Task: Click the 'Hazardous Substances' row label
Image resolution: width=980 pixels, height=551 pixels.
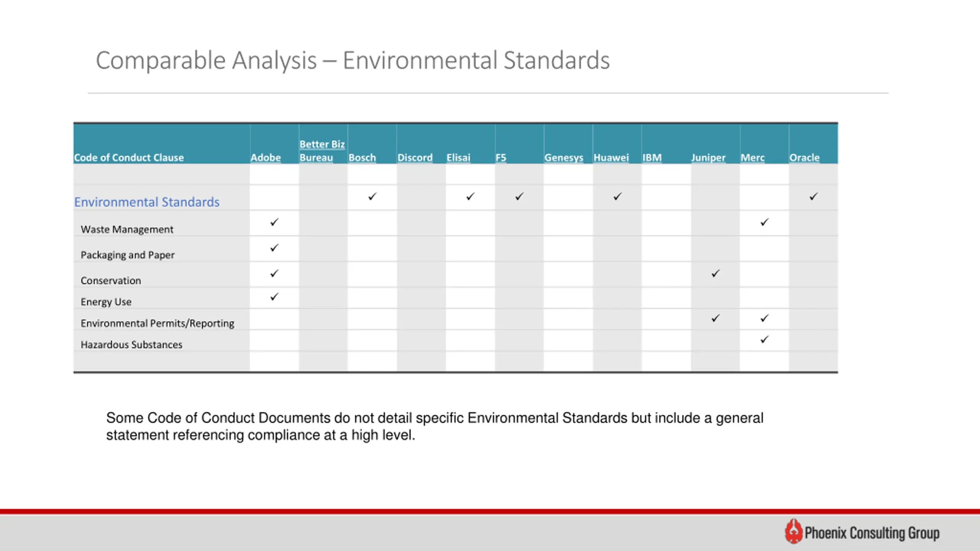Action: coord(131,345)
